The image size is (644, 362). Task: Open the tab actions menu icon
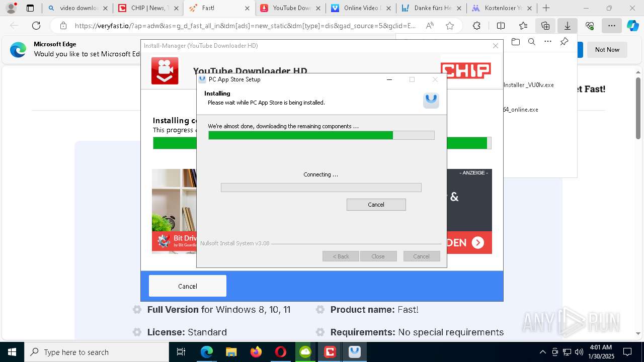(30, 8)
